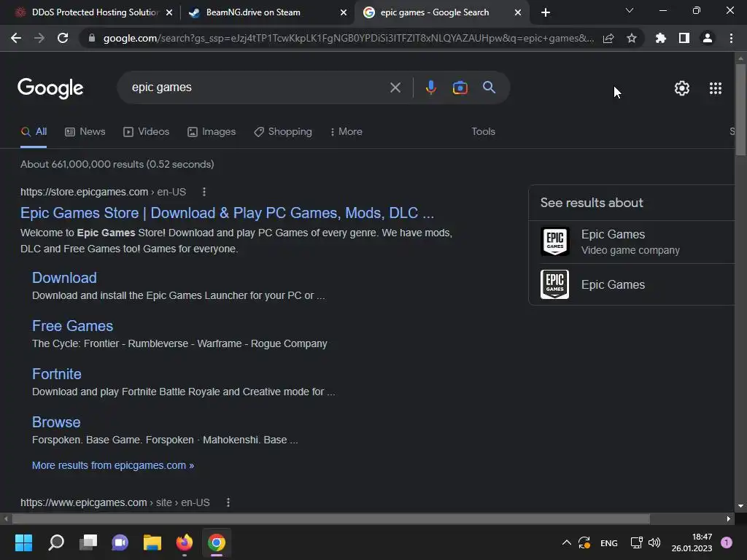
Task: Open Chrome extensions puzzle icon
Action: point(661,38)
